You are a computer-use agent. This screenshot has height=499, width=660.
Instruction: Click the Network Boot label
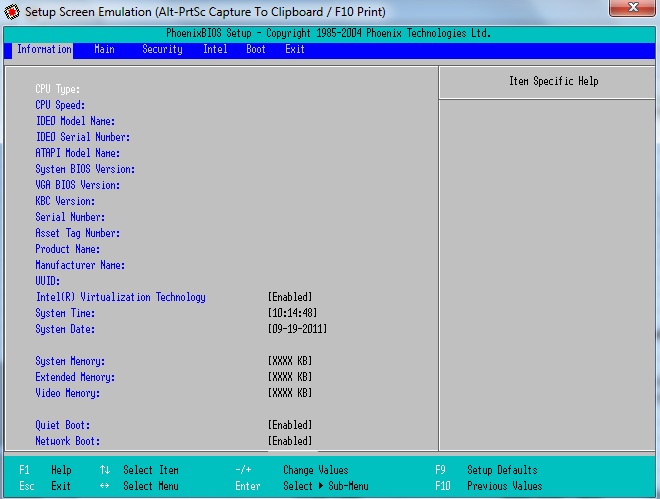click(x=68, y=441)
